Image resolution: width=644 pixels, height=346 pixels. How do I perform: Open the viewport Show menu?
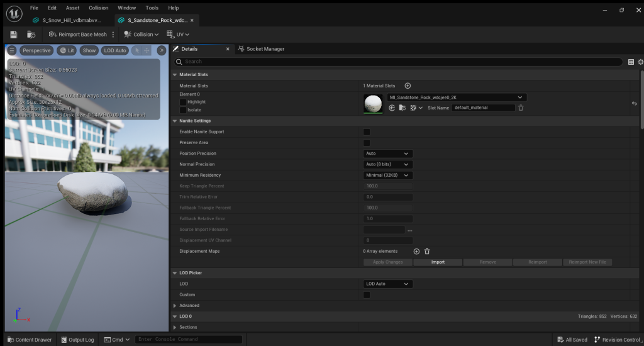(x=89, y=50)
